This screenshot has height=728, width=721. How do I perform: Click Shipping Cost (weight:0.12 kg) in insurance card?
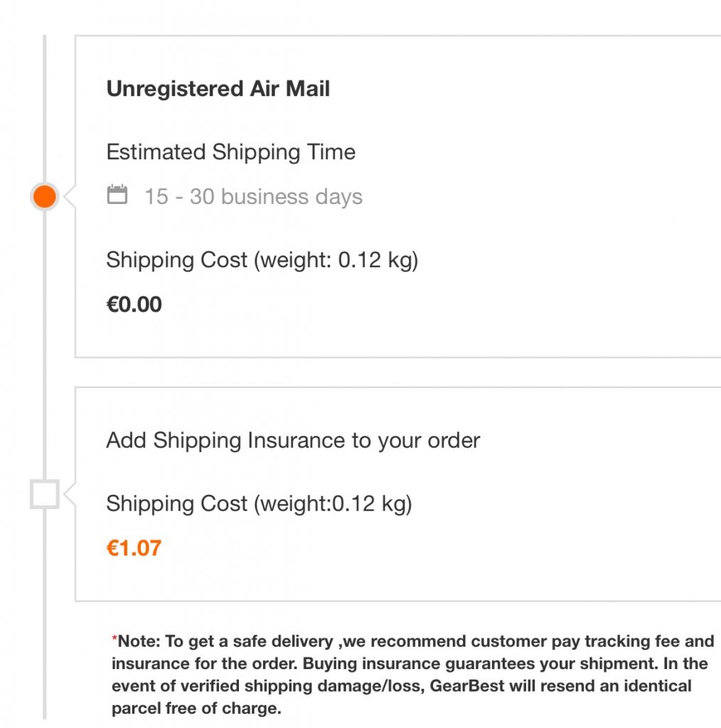click(259, 504)
